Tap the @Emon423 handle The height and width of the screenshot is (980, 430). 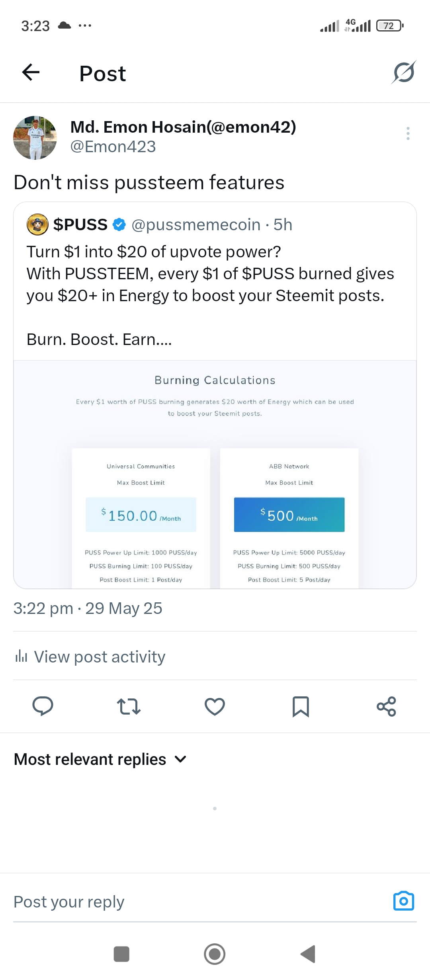(x=113, y=147)
